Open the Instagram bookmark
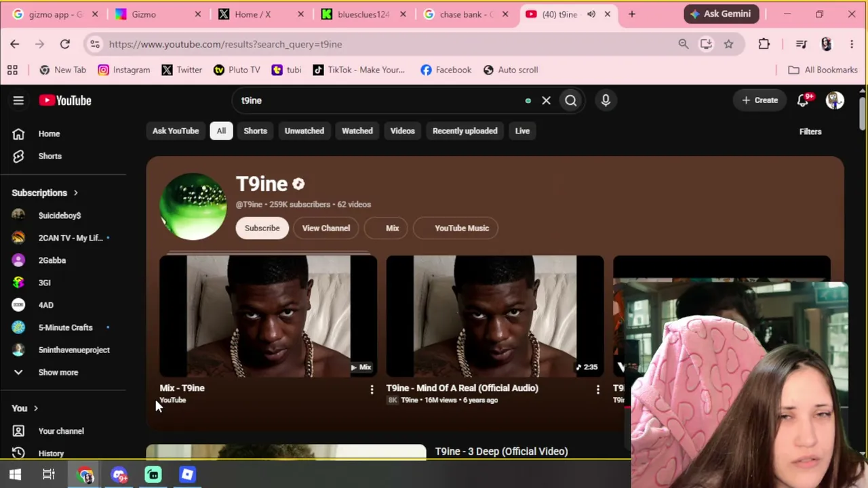This screenshot has height=488, width=868. pyautogui.click(x=123, y=70)
